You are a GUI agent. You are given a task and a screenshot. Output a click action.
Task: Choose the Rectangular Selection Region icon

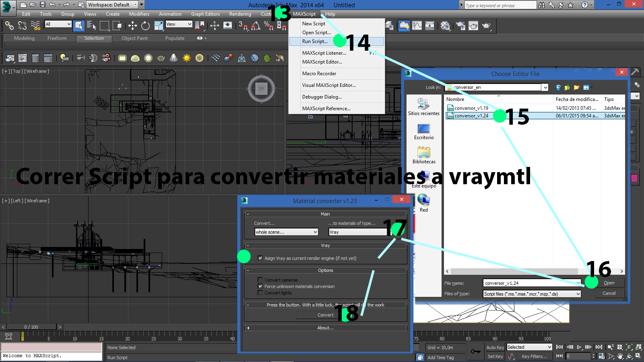(x=105, y=26)
